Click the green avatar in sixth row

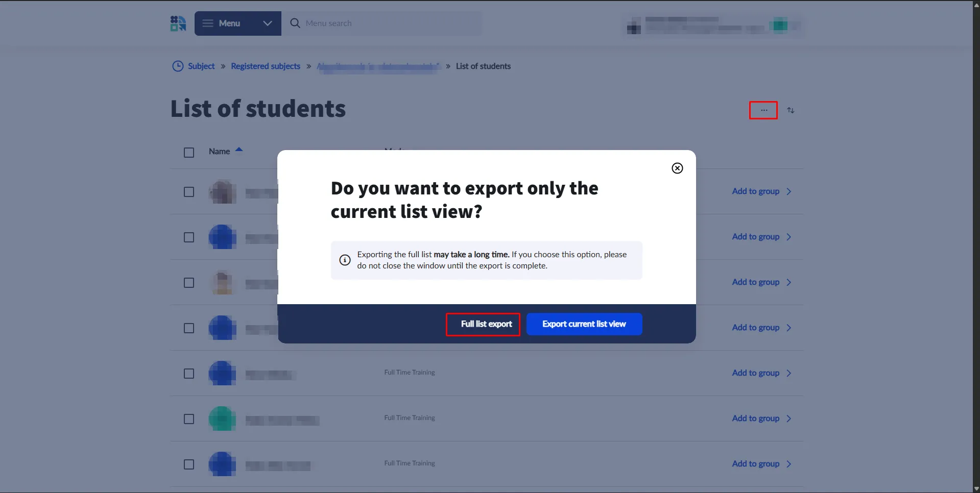click(x=223, y=419)
